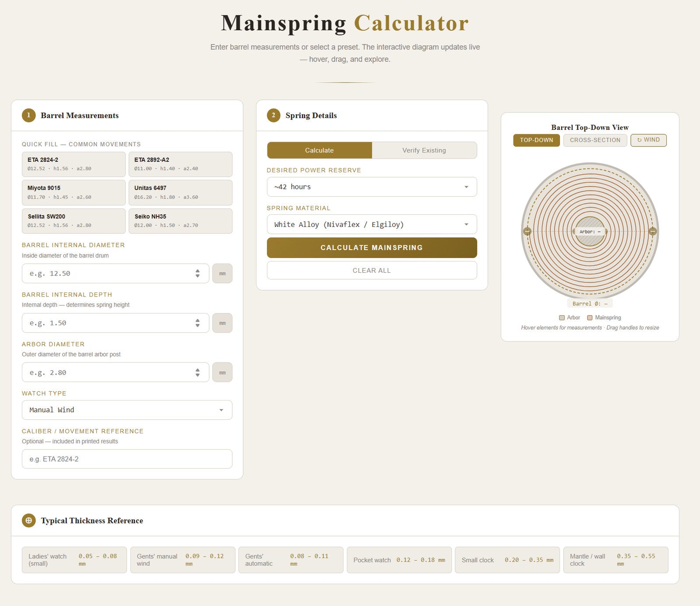The width and height of the screenshot is (700, 606).
Task: Click the Mantle / wall clock thickness card
Action: point(616,560)
